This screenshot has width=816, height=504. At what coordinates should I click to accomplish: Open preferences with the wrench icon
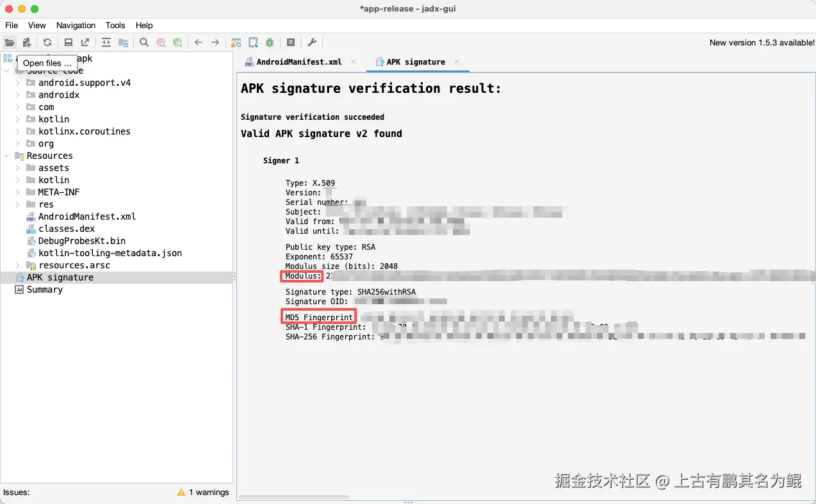point(312,42)
